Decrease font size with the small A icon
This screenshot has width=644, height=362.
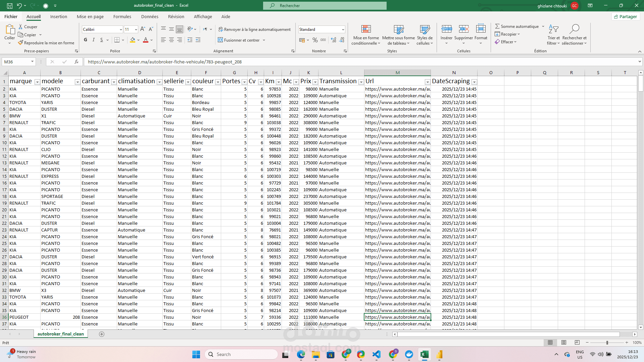(x=151, y=30)
